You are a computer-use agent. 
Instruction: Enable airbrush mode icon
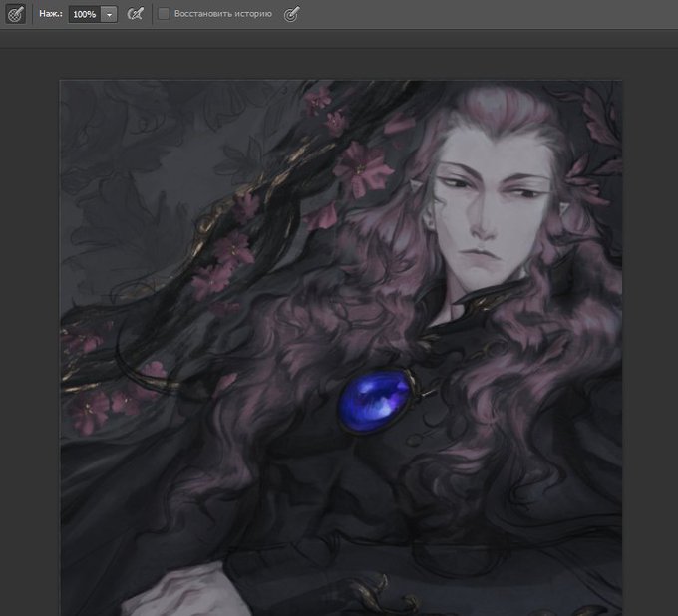point(135,14)
